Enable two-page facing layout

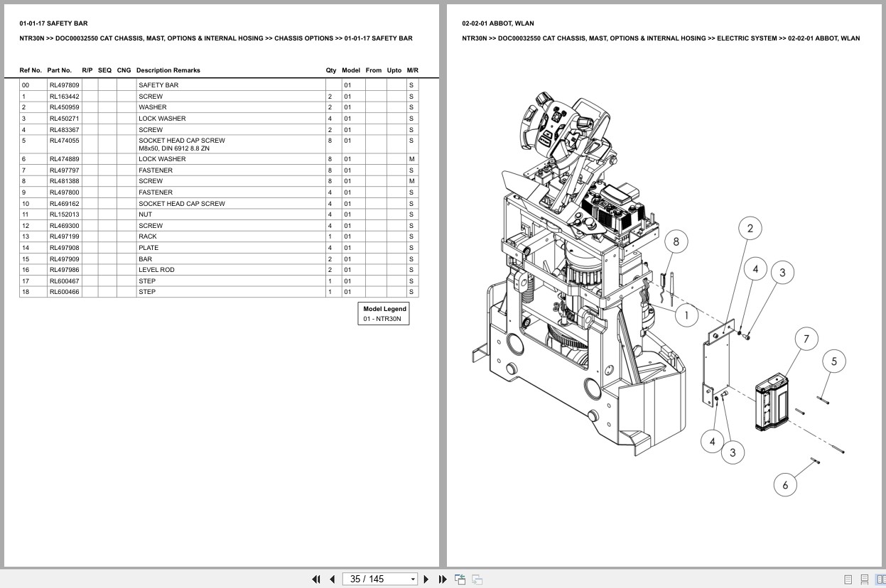tap(881, 579)
